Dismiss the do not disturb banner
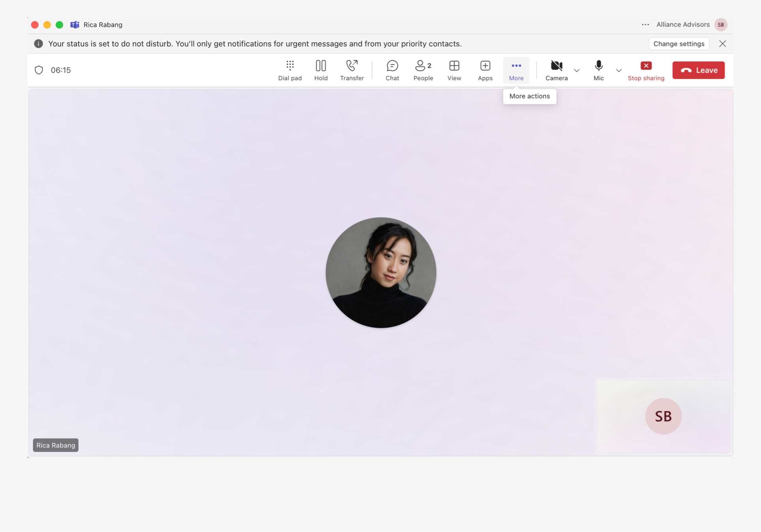761x532 pixels. point(722,43)
